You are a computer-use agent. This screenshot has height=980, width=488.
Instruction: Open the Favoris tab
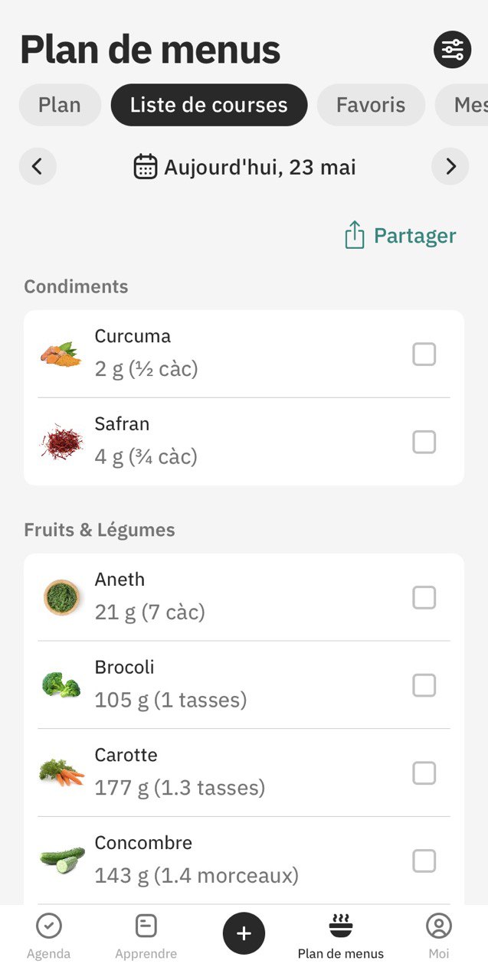(371, 105)
